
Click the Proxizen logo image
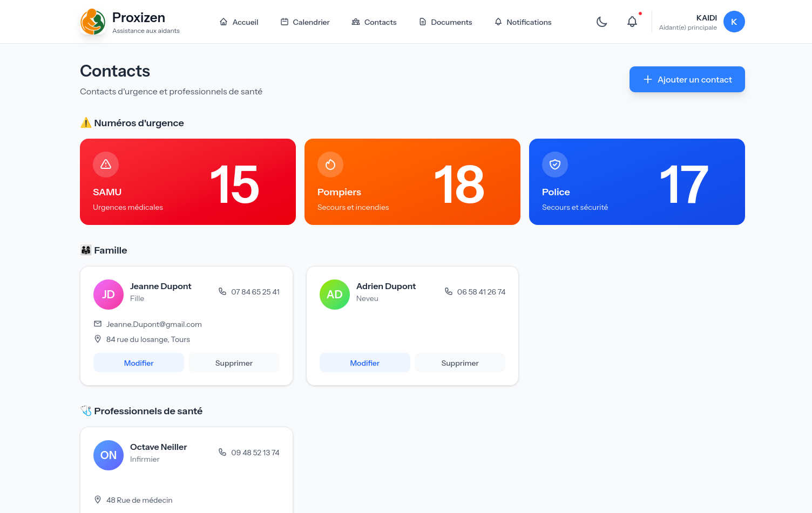[x=93, y=22]
